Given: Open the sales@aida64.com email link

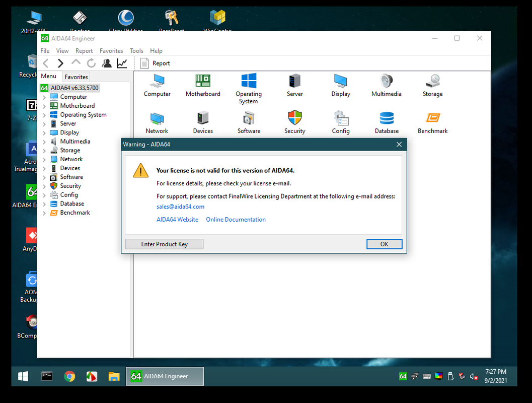Looking at the screenshot, I should click(x=181, y=207).
